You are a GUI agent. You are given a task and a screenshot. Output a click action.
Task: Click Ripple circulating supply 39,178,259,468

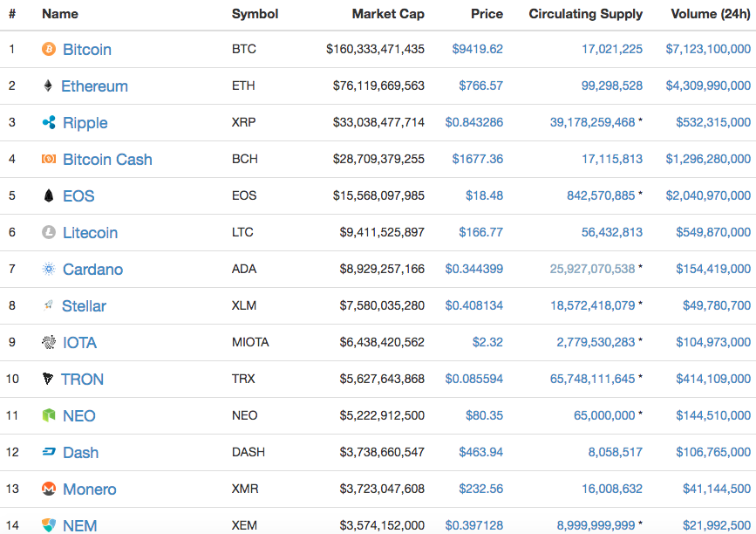(592, 122)
